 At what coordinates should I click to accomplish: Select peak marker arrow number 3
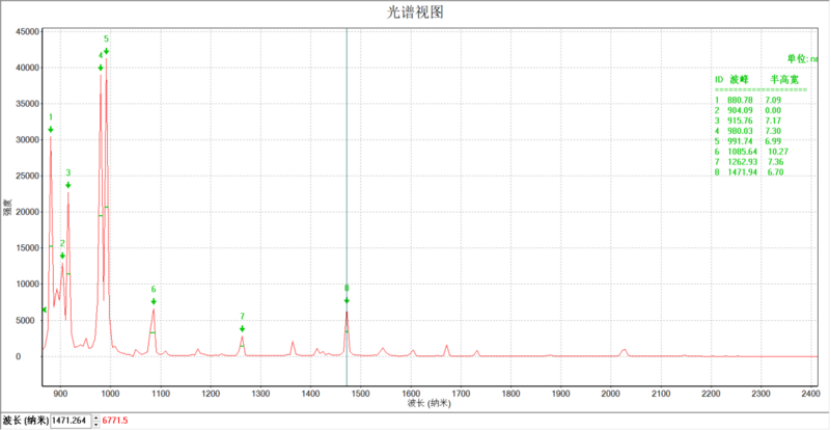(x=68, y=185)
